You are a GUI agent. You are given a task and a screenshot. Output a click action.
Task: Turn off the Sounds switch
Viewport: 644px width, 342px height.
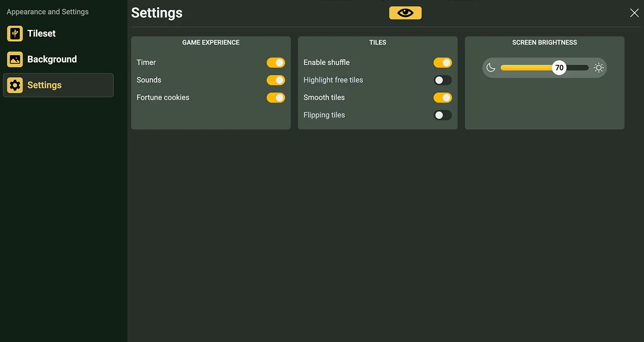point(276,80)
